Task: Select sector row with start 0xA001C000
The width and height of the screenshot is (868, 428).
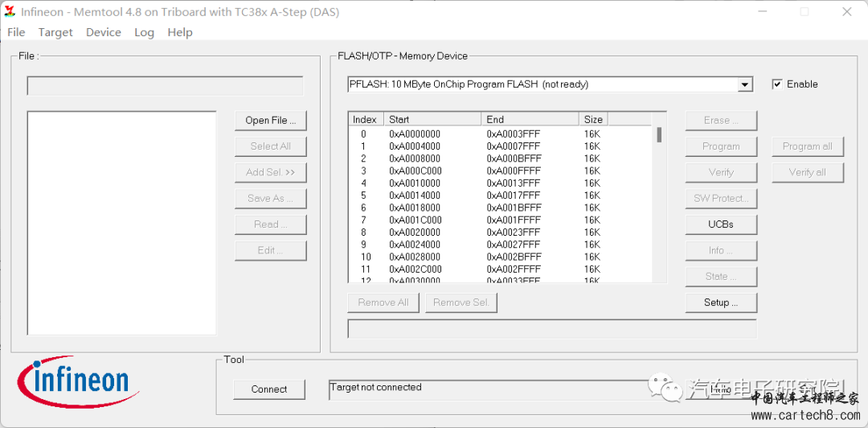Action: click(500, 220)
